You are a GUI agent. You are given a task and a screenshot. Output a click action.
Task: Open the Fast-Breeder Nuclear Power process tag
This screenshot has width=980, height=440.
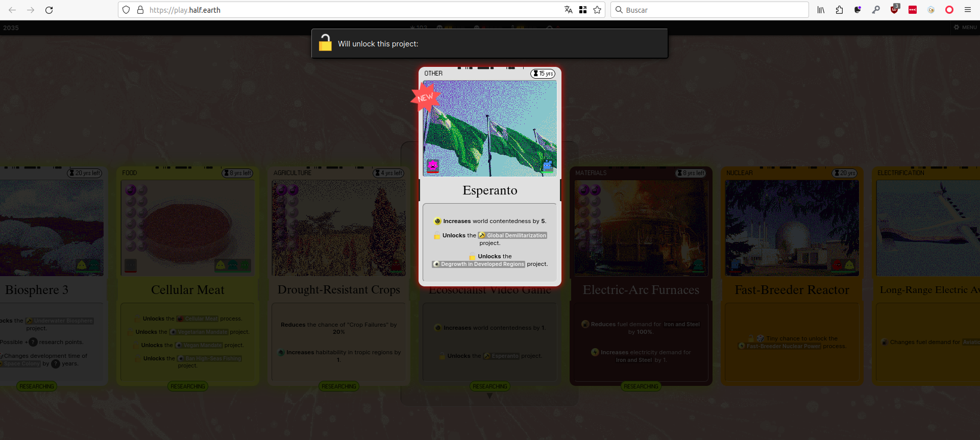click(779, 346)
